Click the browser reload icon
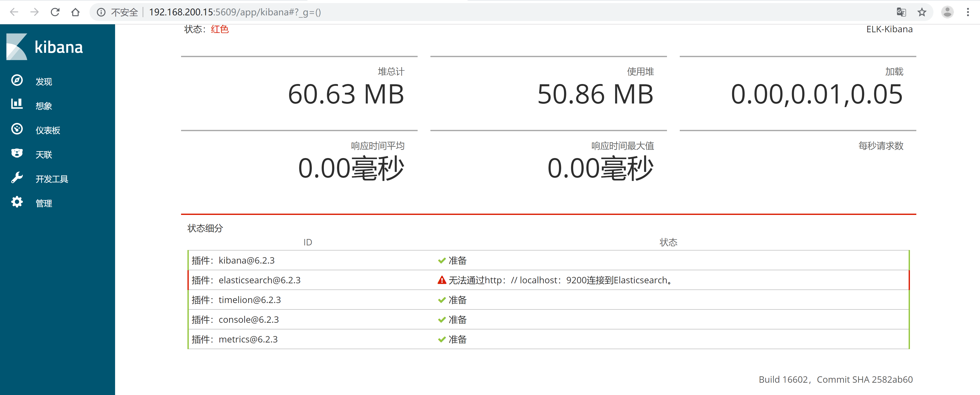The width and height of the screenshot is (980, 395). tap(55, 12)
